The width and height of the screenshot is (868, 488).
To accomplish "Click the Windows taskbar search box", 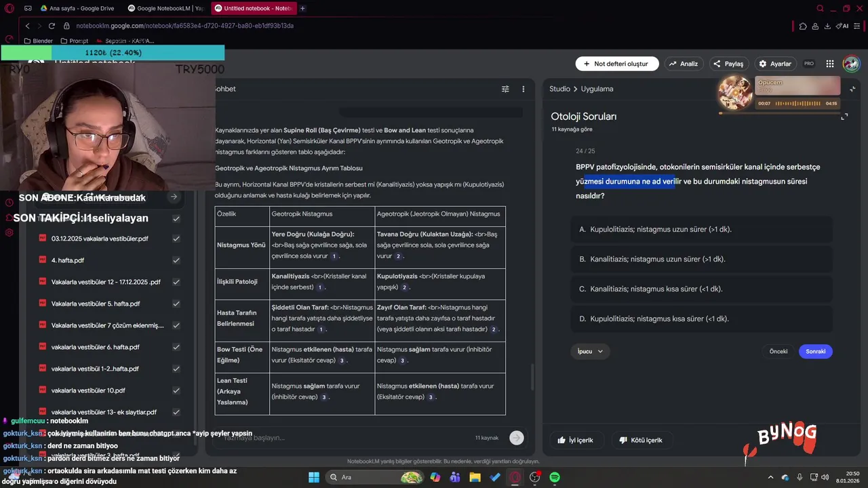I will (374, 477).
